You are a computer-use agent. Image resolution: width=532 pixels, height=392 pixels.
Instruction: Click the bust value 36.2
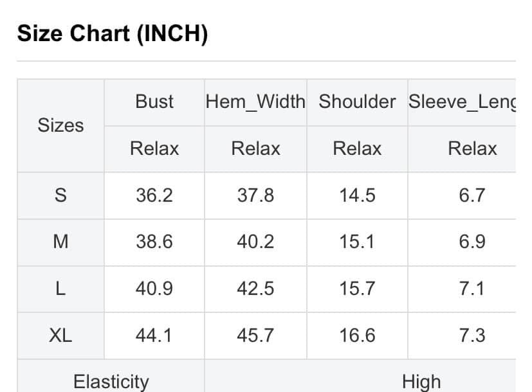(x=154, y=195)
